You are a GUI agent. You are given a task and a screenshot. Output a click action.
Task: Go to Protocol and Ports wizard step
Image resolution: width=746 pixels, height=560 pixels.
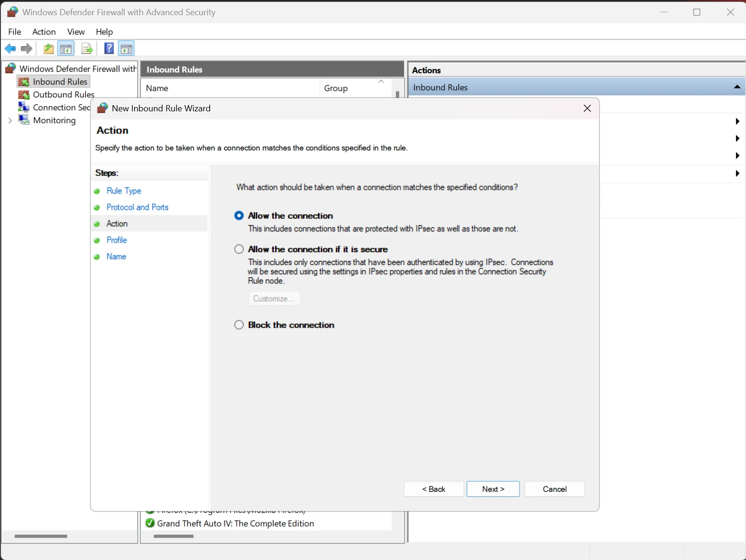coord(137,207)
